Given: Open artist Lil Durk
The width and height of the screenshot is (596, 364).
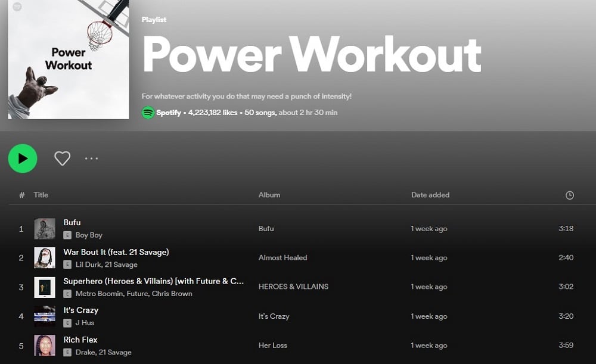Looking at the screenshot, I should pos(88,265).
